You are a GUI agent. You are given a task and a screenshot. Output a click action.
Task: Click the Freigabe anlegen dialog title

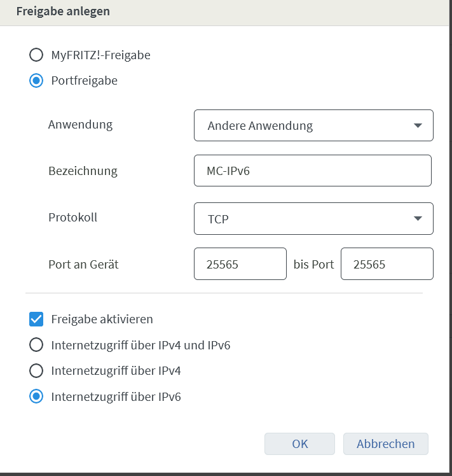63,11
